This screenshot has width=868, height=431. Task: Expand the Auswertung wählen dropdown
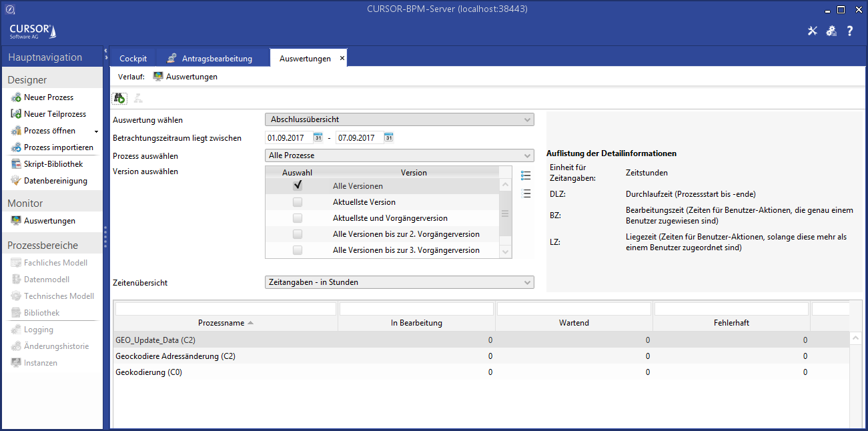(399, 119)
